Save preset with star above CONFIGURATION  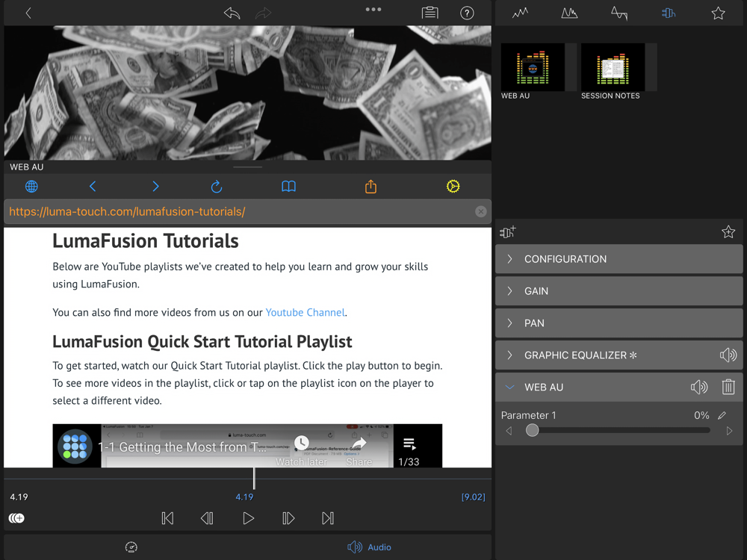point(728,232)
